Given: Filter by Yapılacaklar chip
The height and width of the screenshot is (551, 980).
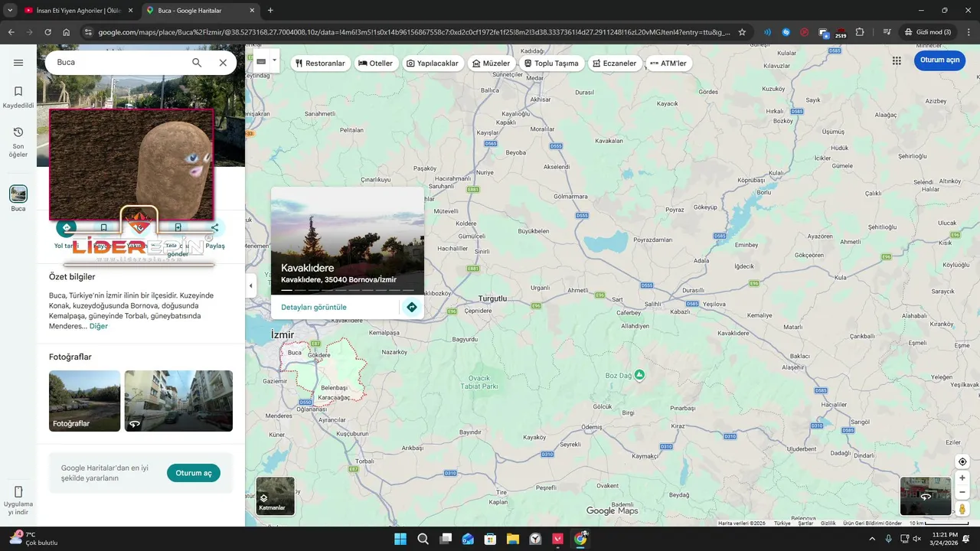Looking at the screenshot, I should (433, 63).
